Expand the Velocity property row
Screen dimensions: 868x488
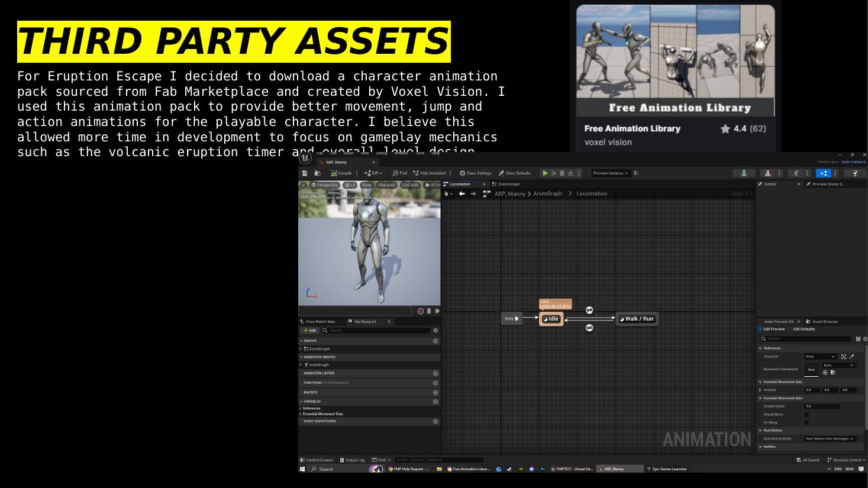click(760, 390)
